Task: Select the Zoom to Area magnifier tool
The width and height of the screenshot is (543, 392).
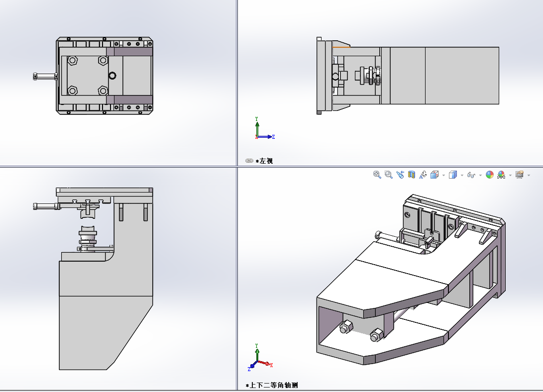Action: (388, 175)
